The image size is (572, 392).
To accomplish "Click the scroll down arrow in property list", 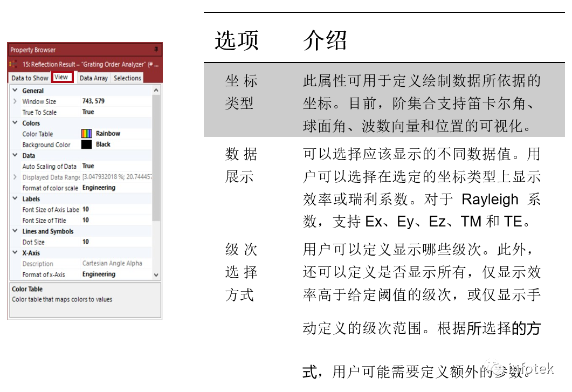I will coord(156,275).
